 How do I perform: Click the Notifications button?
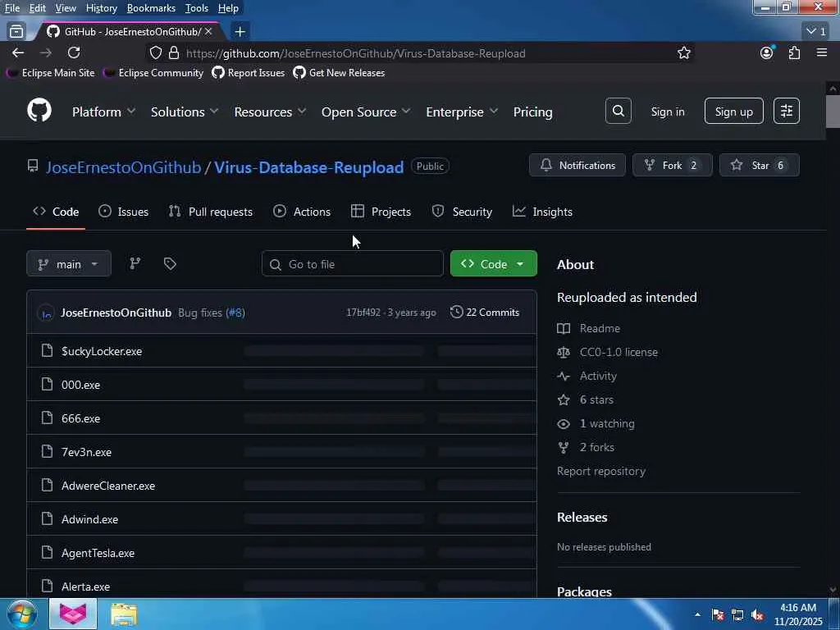click(x=577, y=165)
